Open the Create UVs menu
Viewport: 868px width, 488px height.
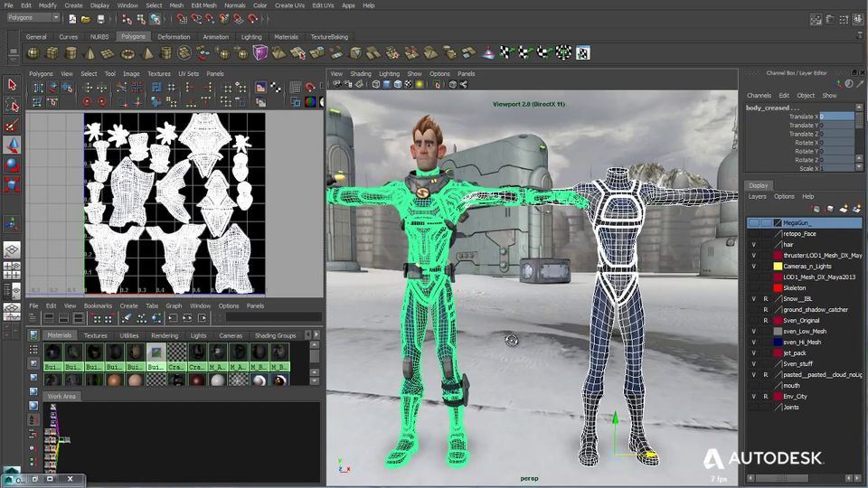pyautogui.click(x=289, y=5)
